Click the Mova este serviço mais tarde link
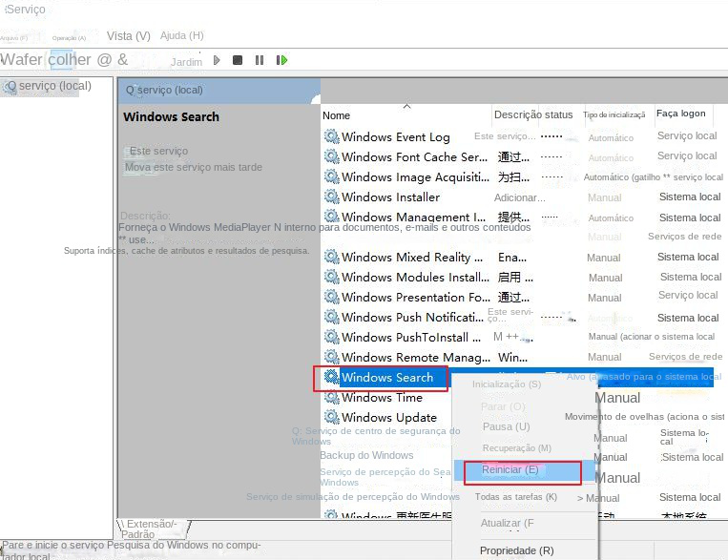 click(x=193, y=167)
